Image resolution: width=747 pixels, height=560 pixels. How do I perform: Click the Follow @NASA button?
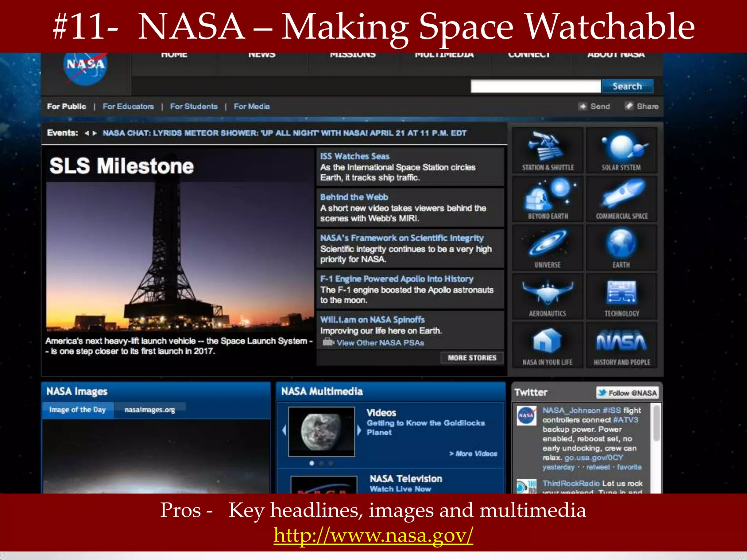point(628,393)
